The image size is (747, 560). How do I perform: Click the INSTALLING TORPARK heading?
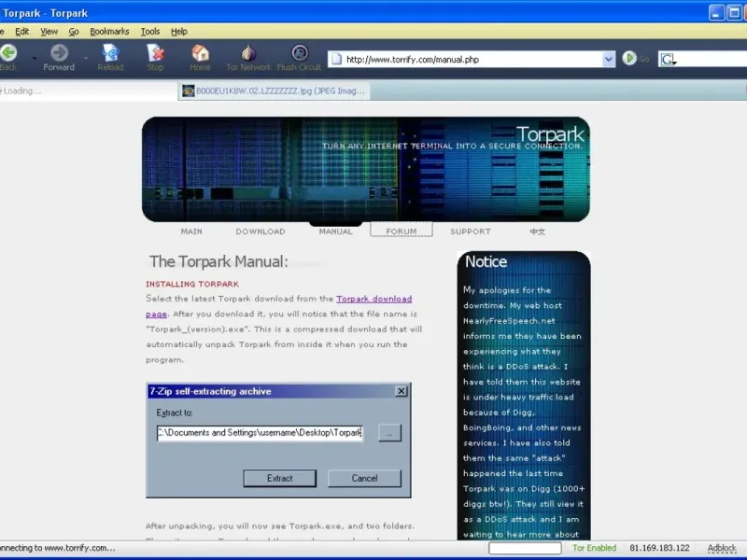(192, 284)
